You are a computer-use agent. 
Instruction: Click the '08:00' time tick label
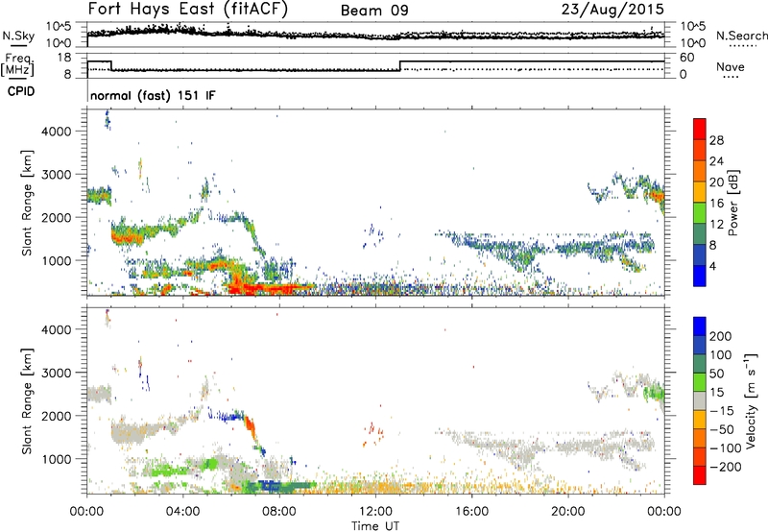click(279, 512)
